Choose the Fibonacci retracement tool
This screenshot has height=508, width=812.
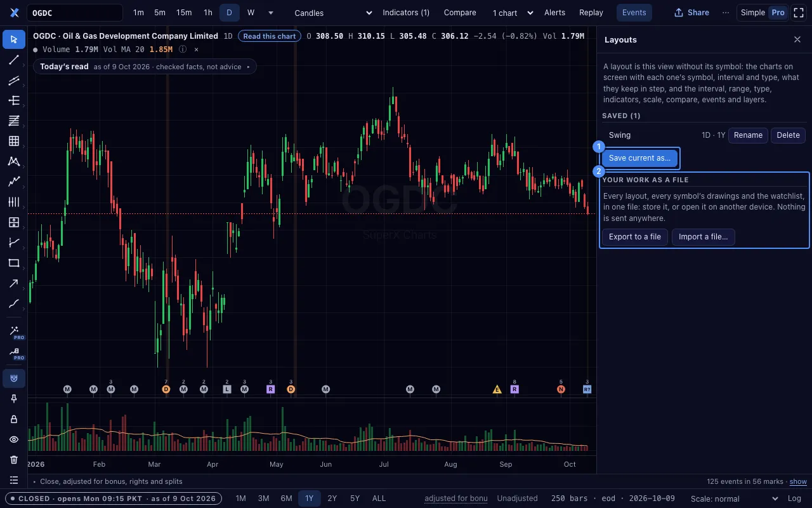[14, 121]
